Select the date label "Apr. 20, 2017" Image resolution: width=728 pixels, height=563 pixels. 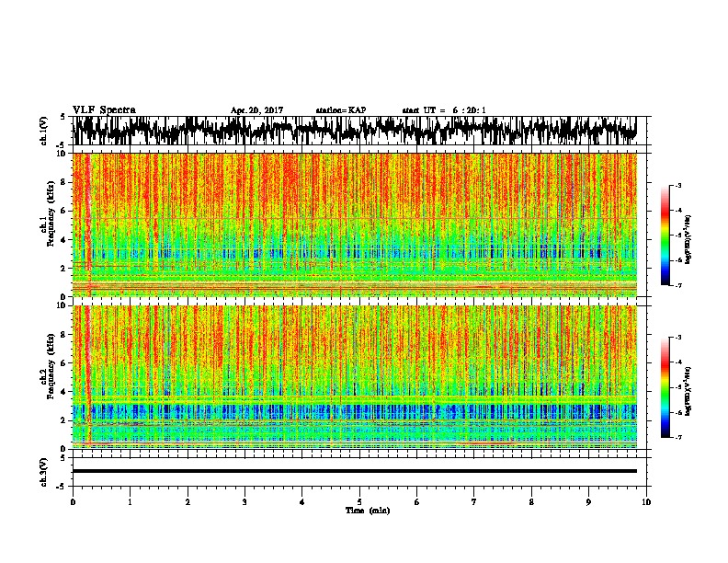click(x=256, y=110)
